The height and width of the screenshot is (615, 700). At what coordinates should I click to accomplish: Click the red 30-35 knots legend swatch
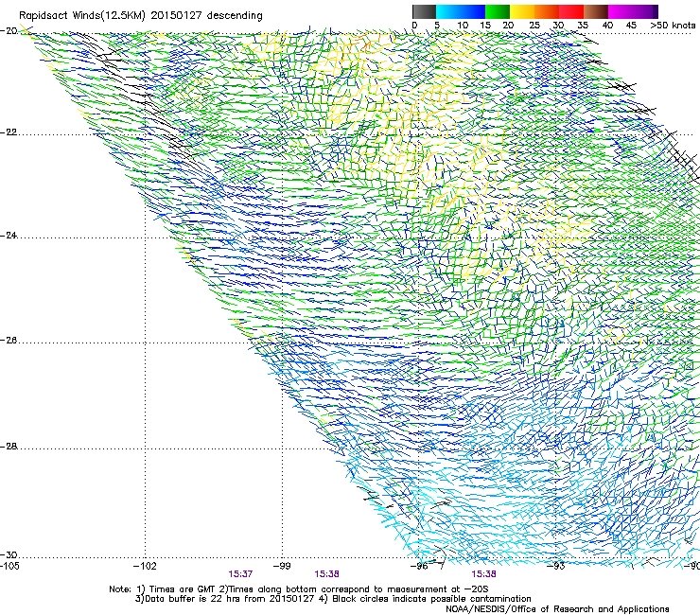(571, 11)
